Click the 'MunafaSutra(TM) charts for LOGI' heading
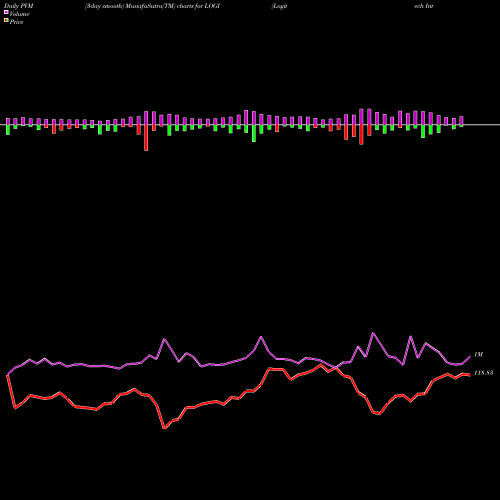Image resolution: width=500 pixels, height=500 pixels. [x=172, y=6]
